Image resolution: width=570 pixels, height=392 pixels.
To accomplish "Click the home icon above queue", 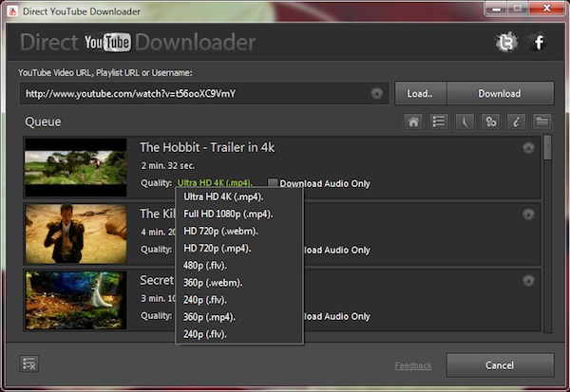I will point(413,121).
